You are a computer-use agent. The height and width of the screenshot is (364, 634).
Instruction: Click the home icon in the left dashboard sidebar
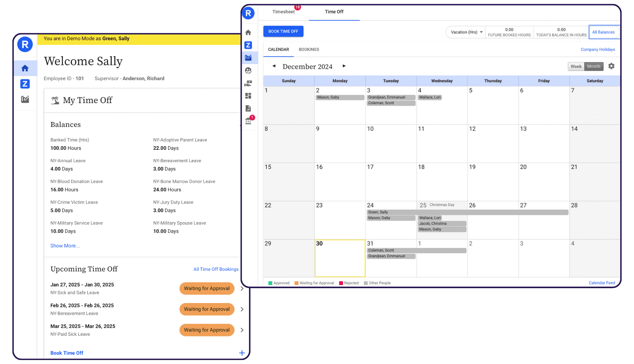point(25,68)
